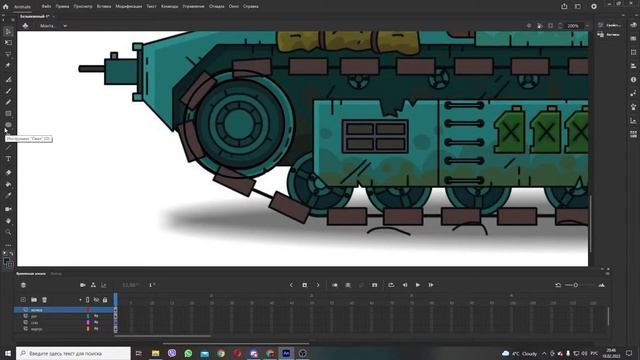Viewport: 640px width, 360px height.
Task: Expand hidden system tray icons chevron
Action: coord(544,353)
